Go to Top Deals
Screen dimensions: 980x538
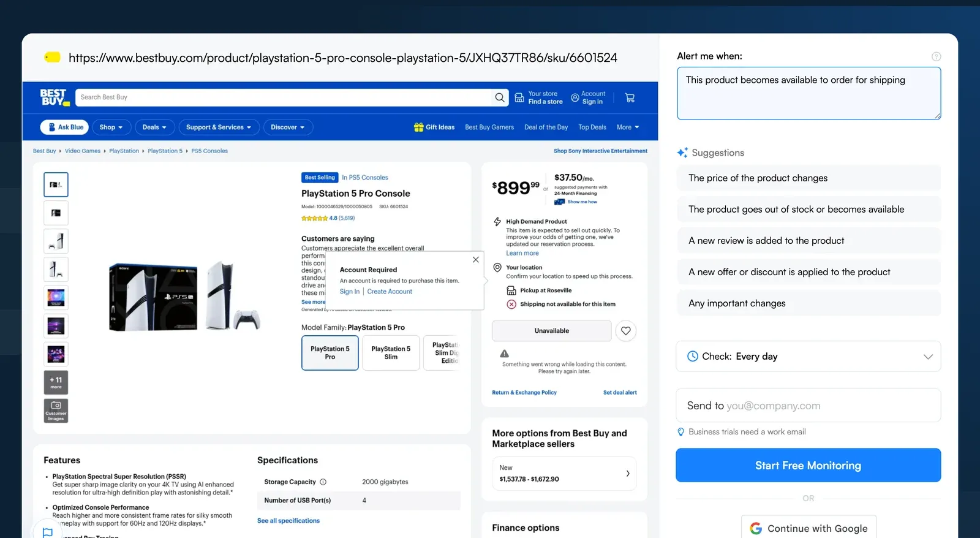592,127
